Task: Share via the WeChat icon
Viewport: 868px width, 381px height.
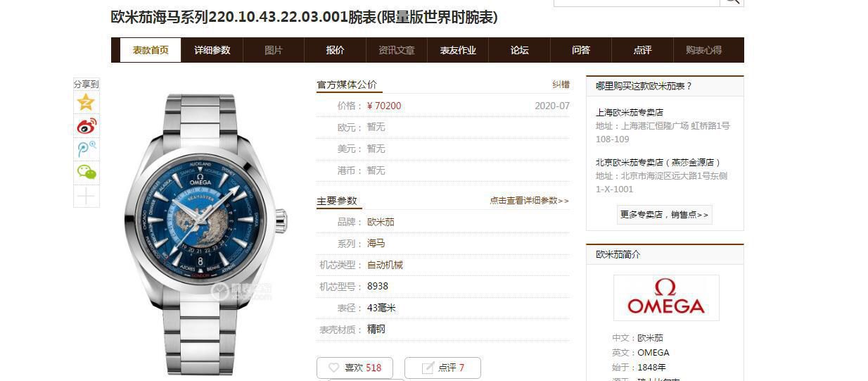Action: pyautogui.click(x=87, y=173)
